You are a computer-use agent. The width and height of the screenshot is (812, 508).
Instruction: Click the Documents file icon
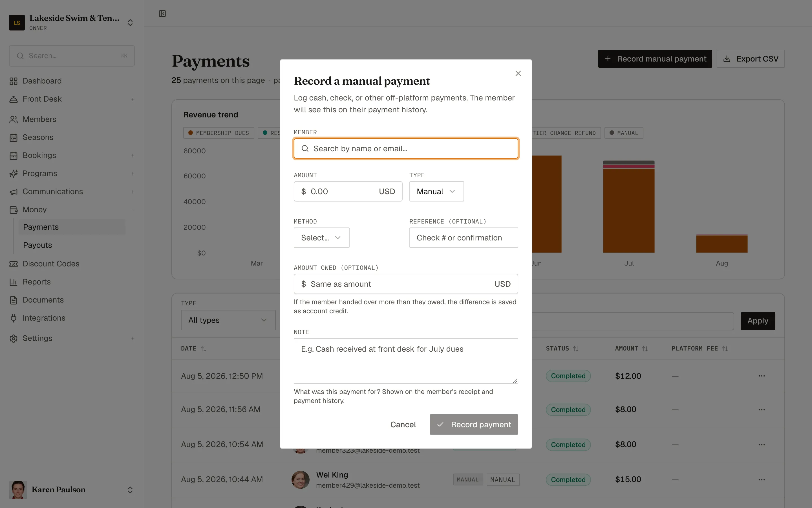14,300
